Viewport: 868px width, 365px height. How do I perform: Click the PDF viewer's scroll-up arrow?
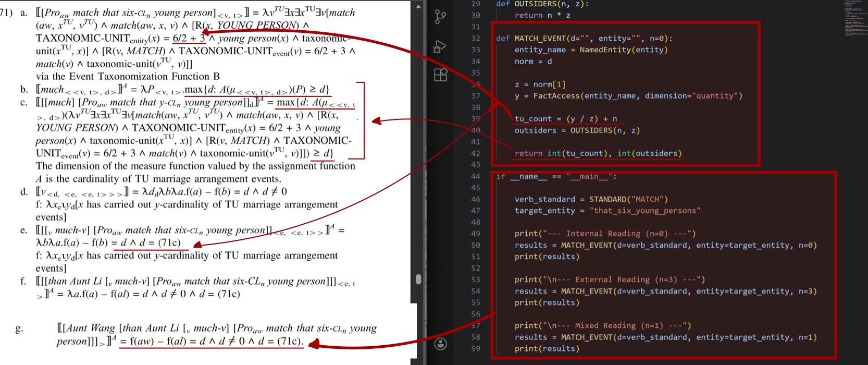[x=418, y=6]
